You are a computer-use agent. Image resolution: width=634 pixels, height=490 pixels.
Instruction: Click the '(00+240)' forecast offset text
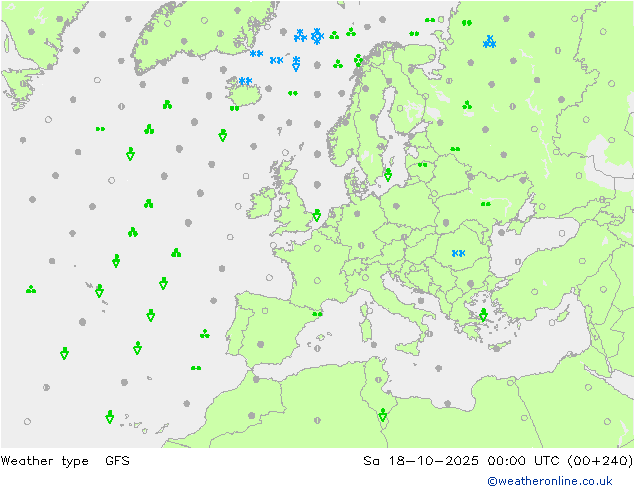click(600, 461)
